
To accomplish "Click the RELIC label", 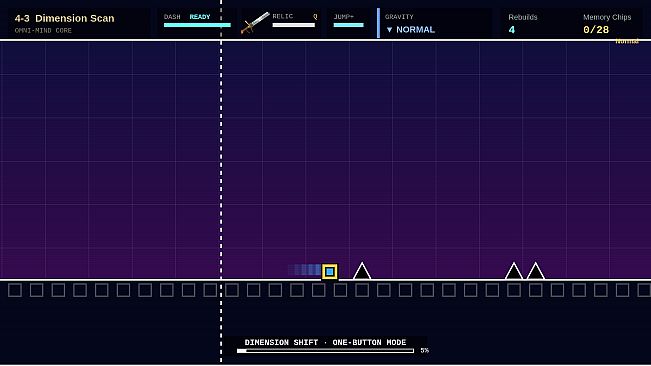I will pos(283,16).
